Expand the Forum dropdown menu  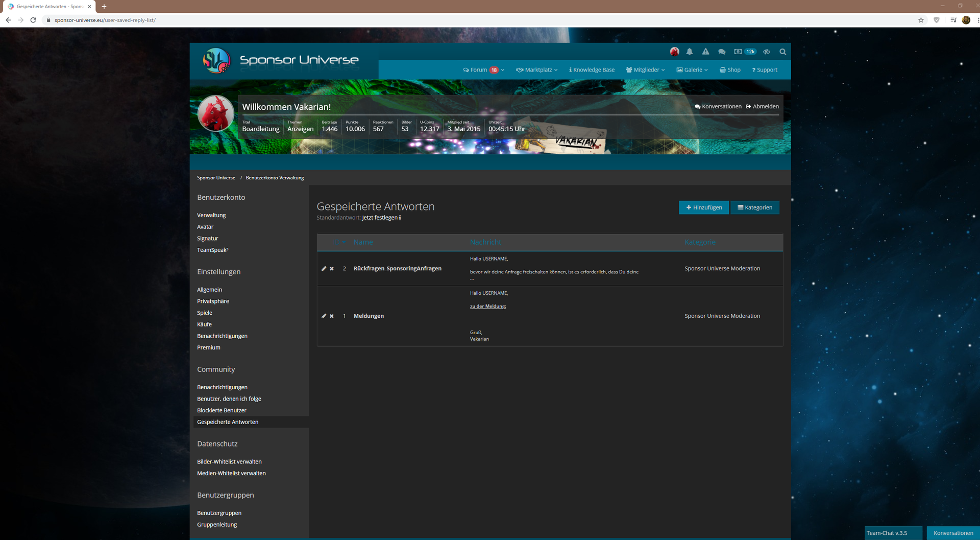[x=483, y=70]
